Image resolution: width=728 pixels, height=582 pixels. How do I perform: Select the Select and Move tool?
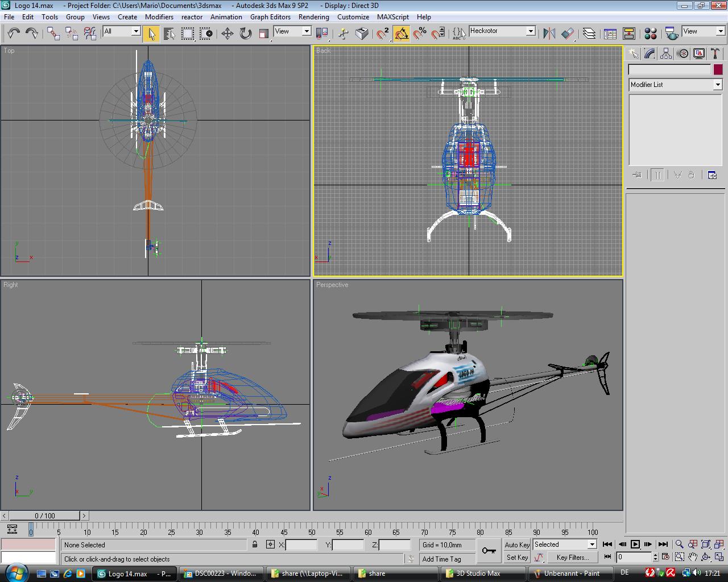[227, 34]
